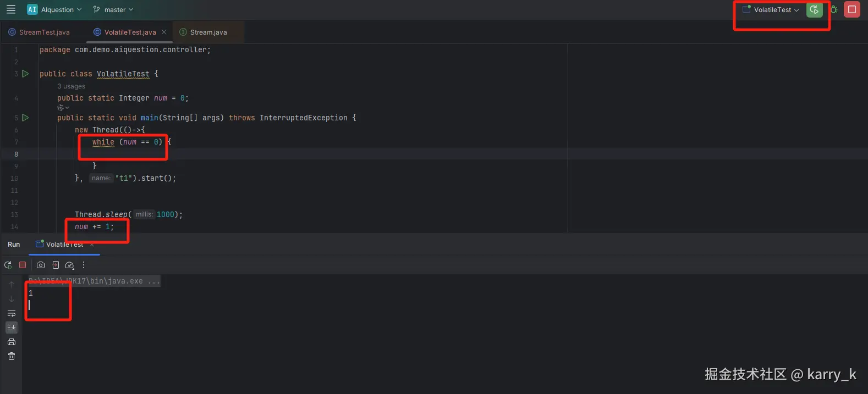This screenshot has height=394, width=868.
Task: Open profiler gauge icon in Run toolbar
Action: coord(69,265)
